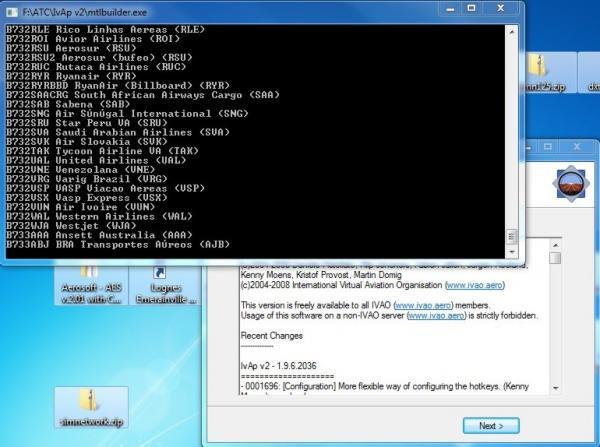Open the www.ivao.aero link before 'members'
Image resolution: width=600 pixels, height=447 pixels.
coord(423,305)
